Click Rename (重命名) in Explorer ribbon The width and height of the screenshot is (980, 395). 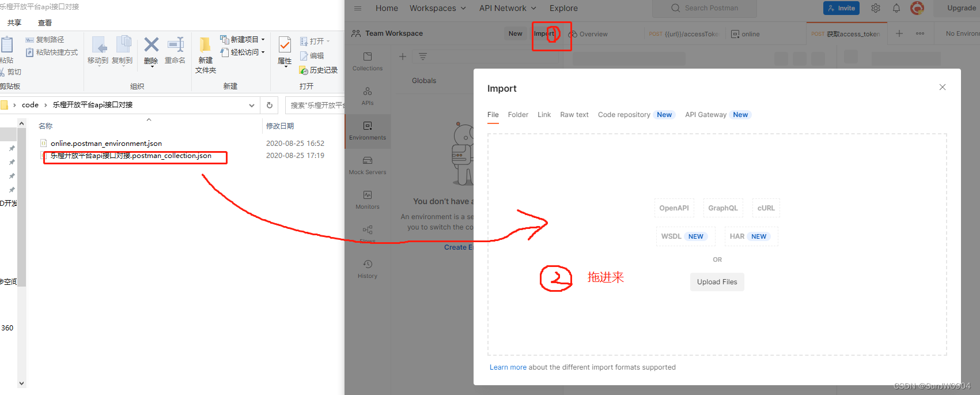point(175,51)
